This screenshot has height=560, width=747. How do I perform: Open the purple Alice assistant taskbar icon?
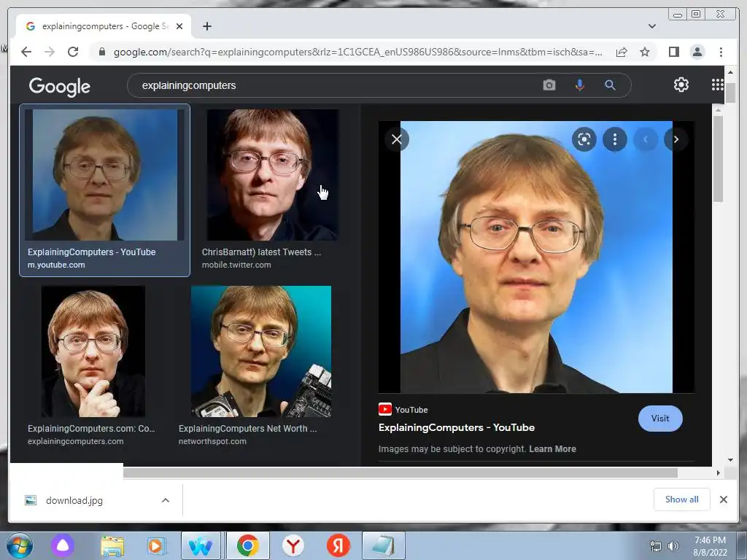click(63, 545)
